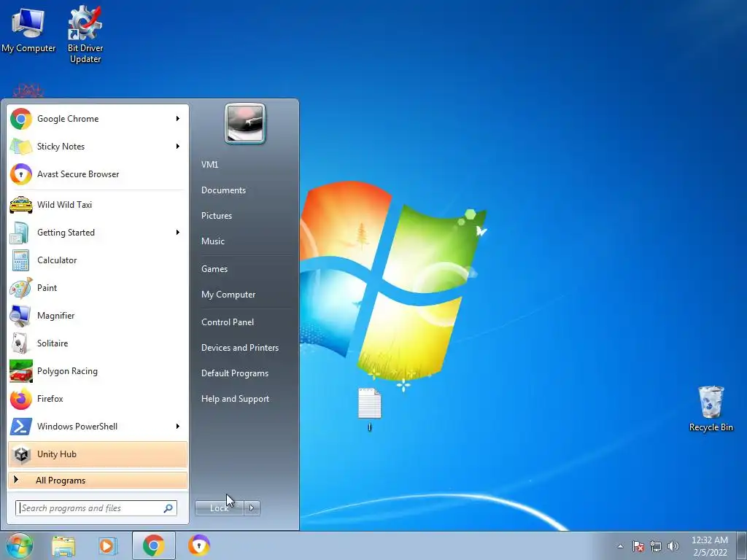Open My Computer desktop icon

tap(28, 29)
